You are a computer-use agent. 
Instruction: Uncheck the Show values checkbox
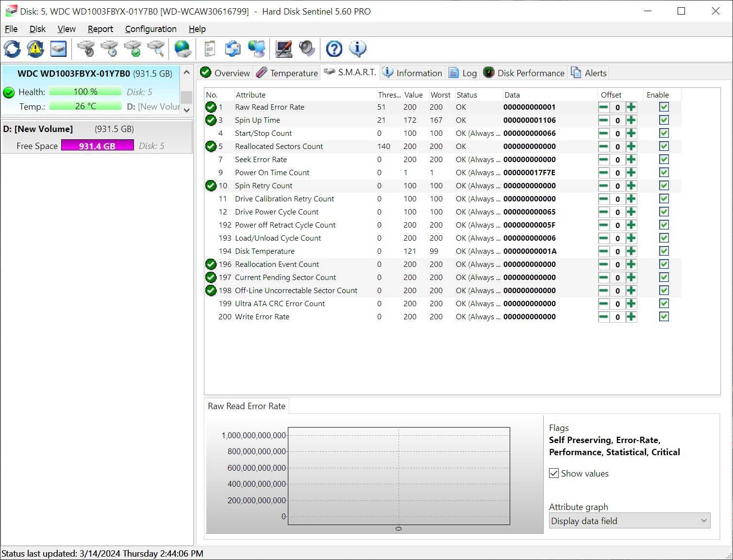(x=554, y=474)
